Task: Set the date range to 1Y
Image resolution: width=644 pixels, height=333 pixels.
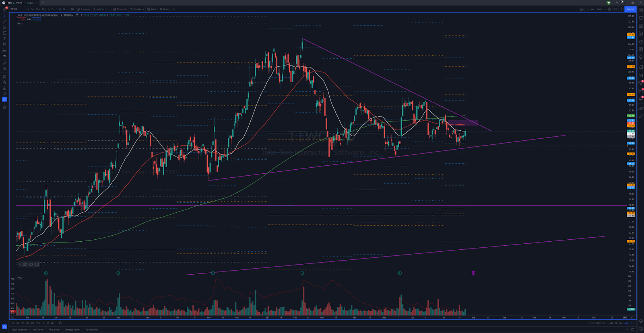Action: 43,323
